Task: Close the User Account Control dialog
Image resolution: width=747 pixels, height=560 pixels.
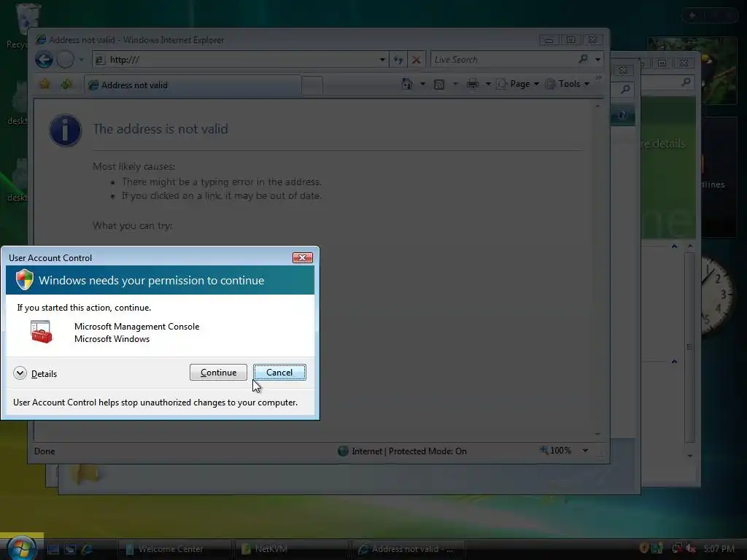Action: coord(302,257)
